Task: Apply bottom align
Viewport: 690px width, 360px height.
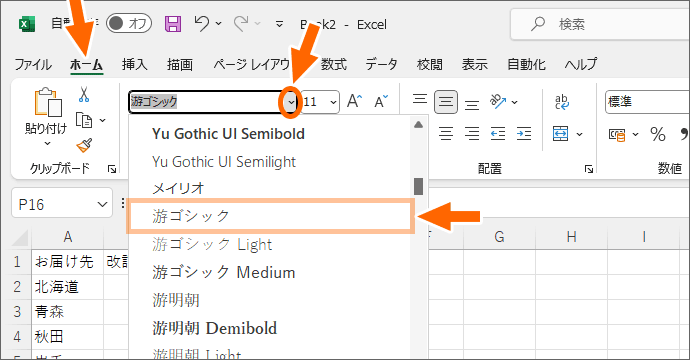Action: (472, 105)
